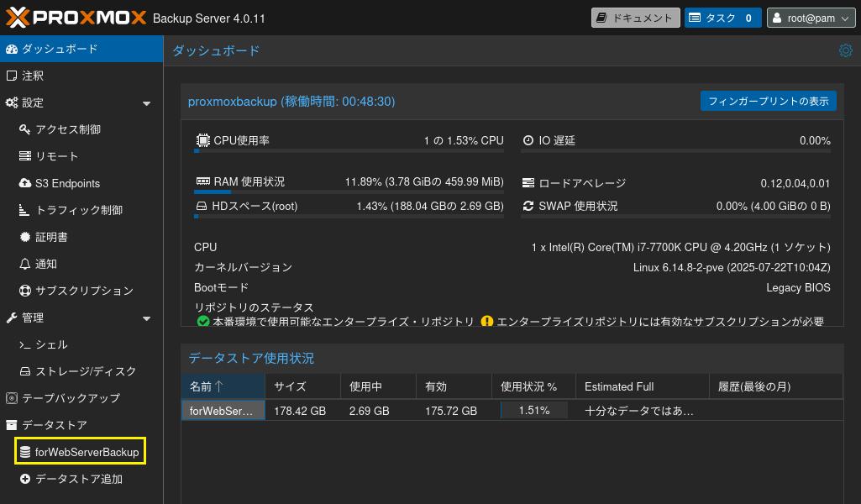Open 通知 notifications in the sidebar
861x504 pixels.
pyautogui.click(x=81, y=264)
